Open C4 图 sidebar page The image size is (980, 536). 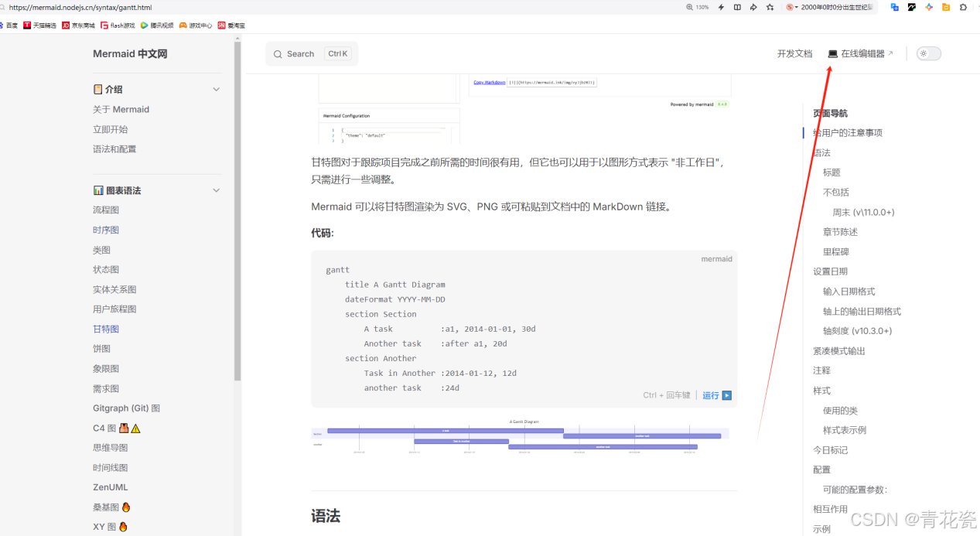tap(117, 428)
